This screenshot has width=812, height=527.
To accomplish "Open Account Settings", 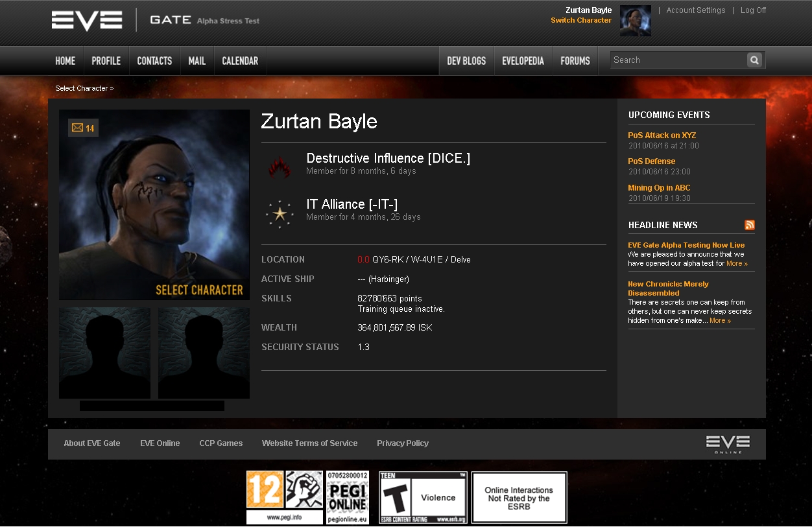I will (x=696, y=10).
